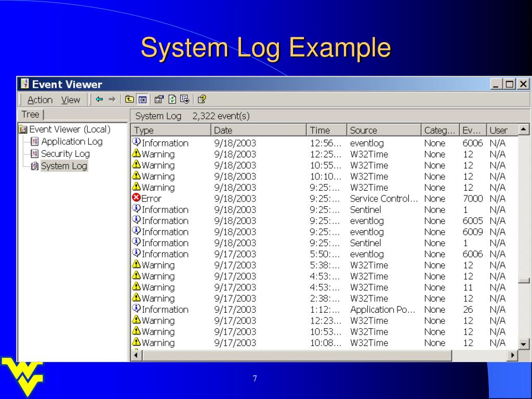Click the horizontal scrollbar right arrow
Viewport: 532px width, 399px height.
pyautogui.click(x=513, y=355)
